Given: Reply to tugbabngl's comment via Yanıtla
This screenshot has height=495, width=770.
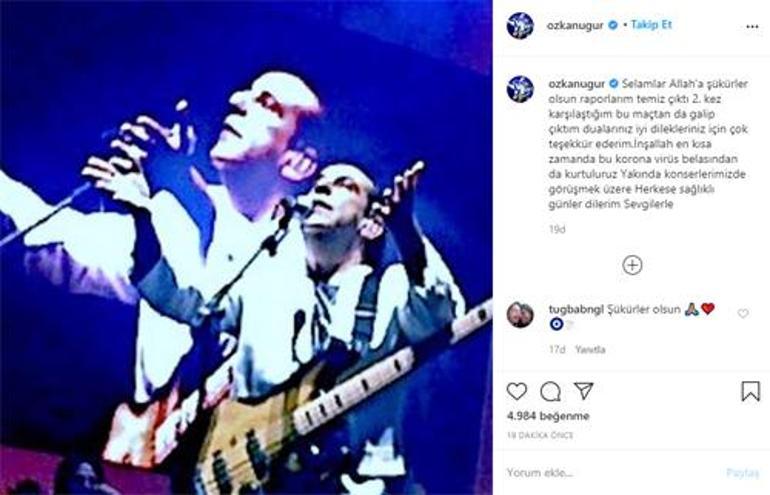Looking at the screenshot, I should (590, 350).
